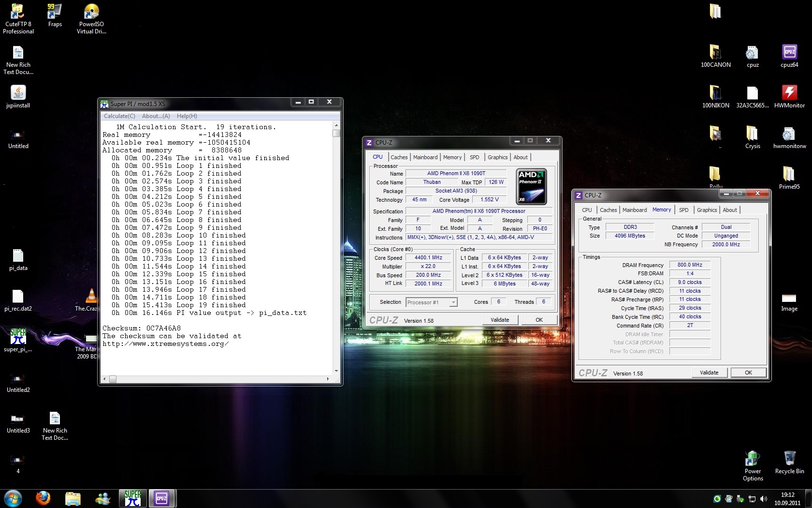Open CuteFTP 8 Professional desktop icon
The image size is (812, 508).
[18, 18]
